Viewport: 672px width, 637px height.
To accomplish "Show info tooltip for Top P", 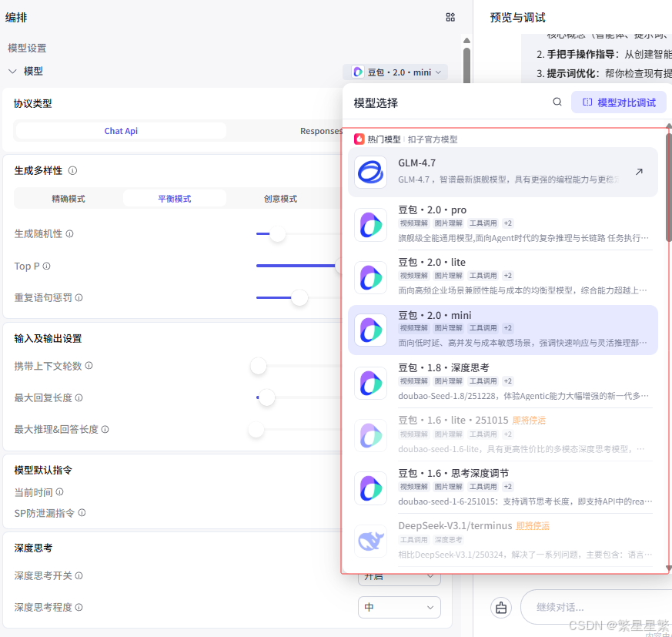I will [x=46, y=266].
